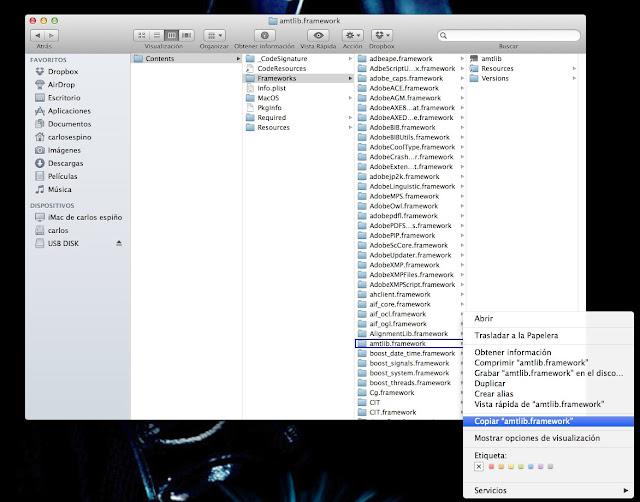Choose Mostrar opciones de visualización
Image resolution: width=640 pixels, height=502 pixels.
(x=548, y=438)
